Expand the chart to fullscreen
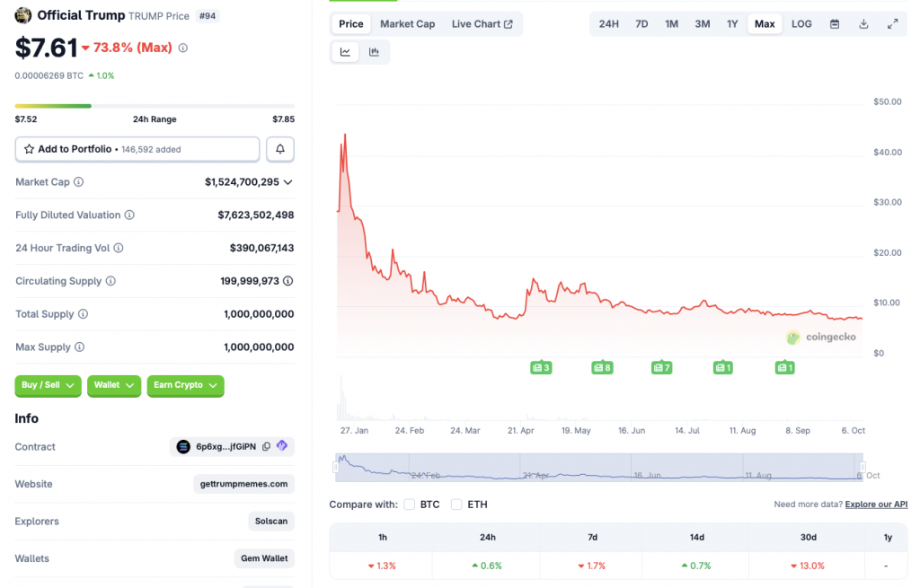920x588 pixels. pos(892,24)
